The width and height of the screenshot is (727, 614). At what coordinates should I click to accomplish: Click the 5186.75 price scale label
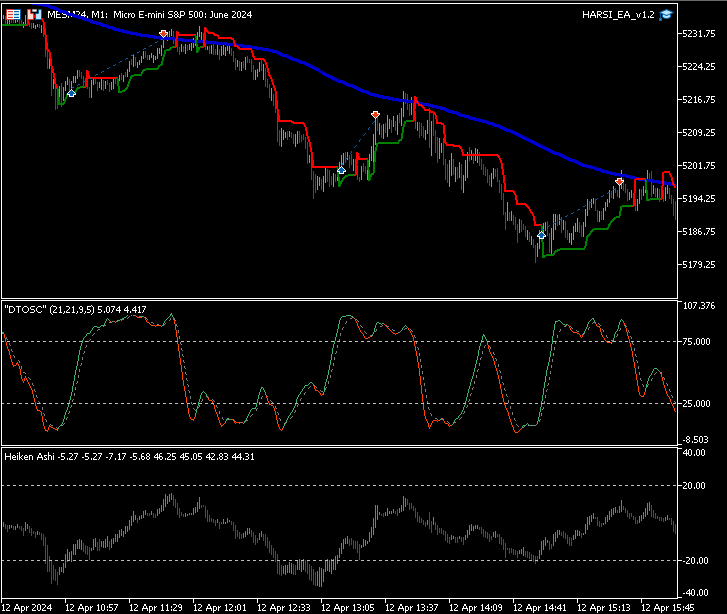click(699, 231)
